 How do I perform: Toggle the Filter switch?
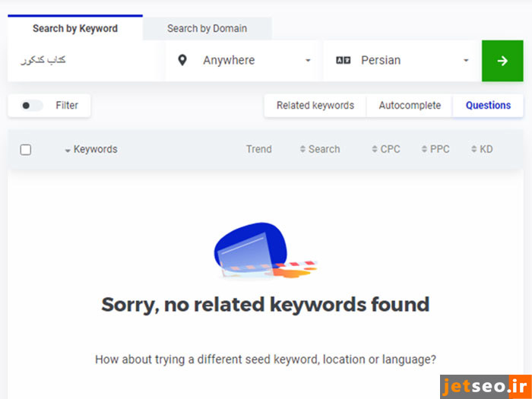[32, 106]
